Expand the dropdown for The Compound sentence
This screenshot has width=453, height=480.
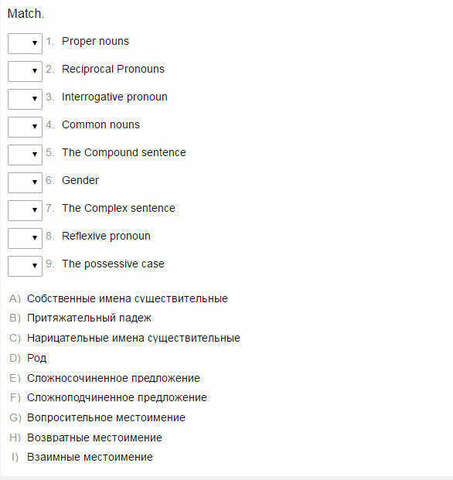(x=25, y=155)
